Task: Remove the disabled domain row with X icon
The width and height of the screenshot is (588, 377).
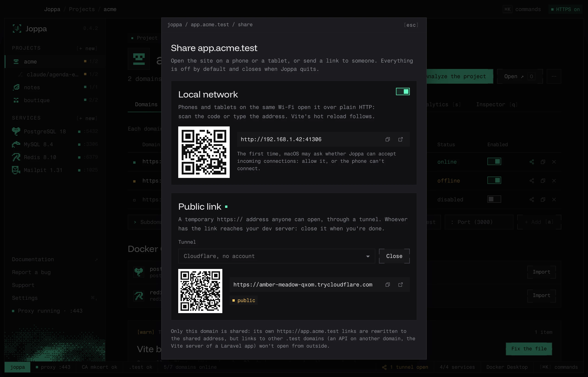Action: pyautogui.click(x=554, y=200)
